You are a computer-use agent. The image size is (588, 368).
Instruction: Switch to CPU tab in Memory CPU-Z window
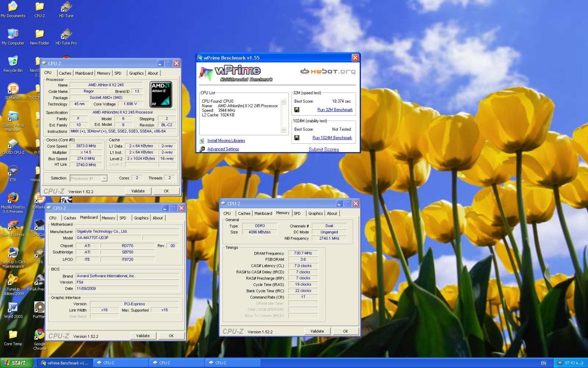point(227,213)
